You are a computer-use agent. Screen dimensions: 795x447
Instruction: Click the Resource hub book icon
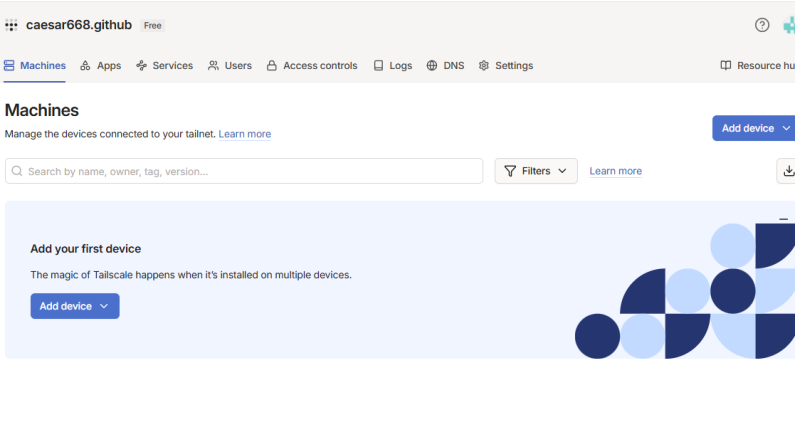(x=726, y=65)
